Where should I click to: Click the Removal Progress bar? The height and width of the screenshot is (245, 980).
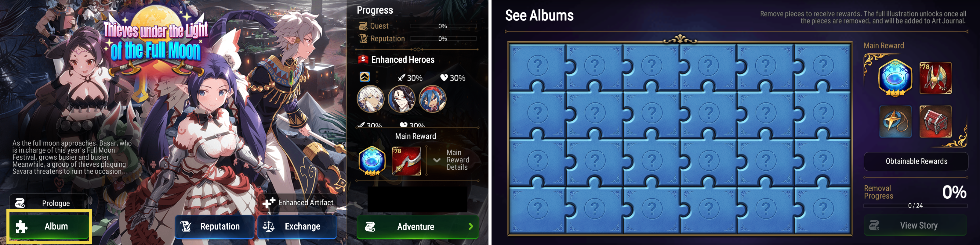pos(915,206)
